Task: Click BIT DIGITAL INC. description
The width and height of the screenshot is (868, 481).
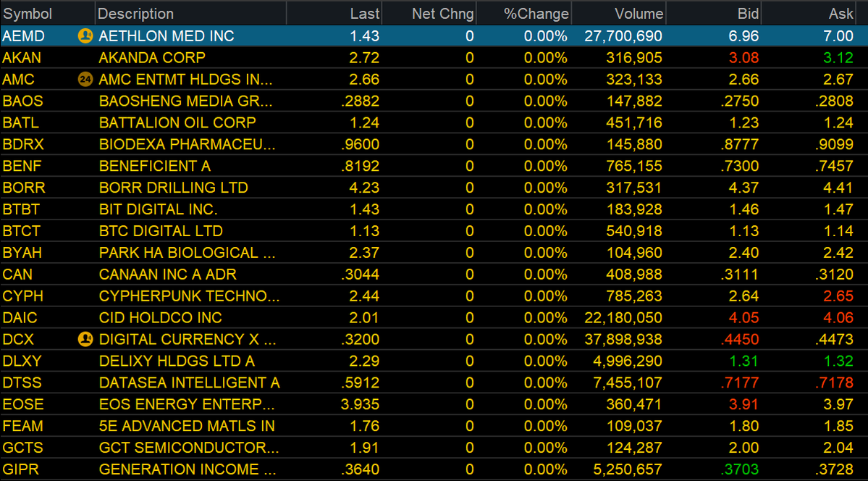Action: (159, 209)
